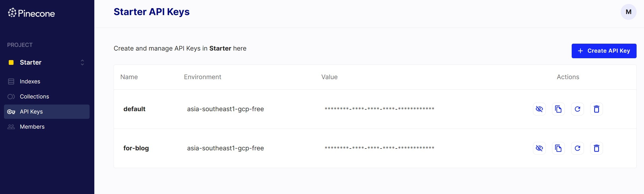Click the key icon beside API Keys
This screenshot has height=194, width=644.
click(11, 111)
